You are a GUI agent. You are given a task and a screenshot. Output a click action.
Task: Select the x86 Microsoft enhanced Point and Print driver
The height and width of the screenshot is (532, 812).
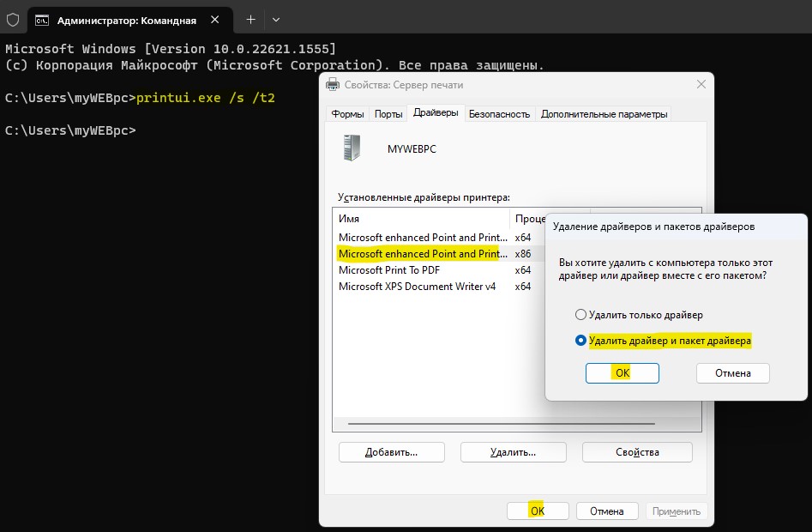tap(439, 254)
